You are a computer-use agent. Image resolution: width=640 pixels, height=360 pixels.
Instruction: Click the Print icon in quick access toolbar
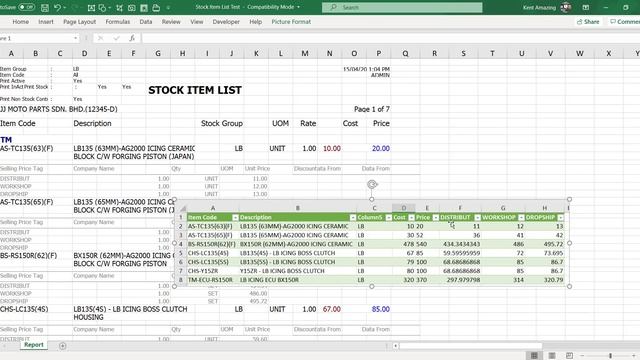pos(156,8)
